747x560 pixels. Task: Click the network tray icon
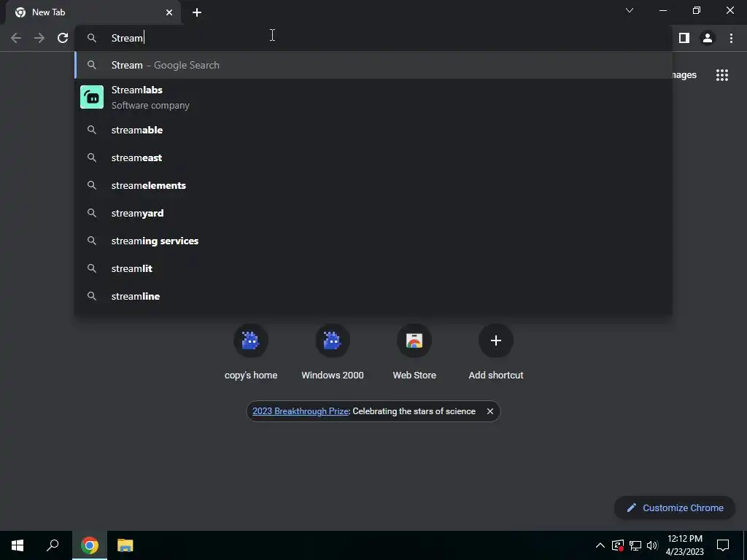coord(635,545)
